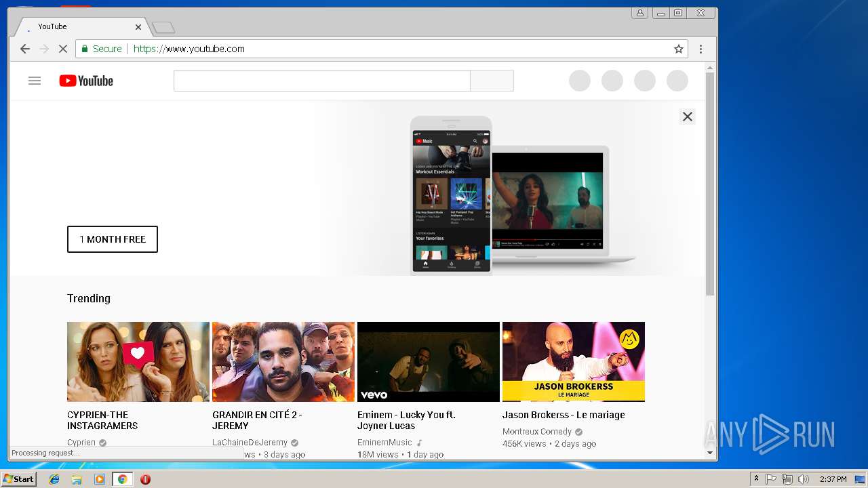Screen dimensions: 868x488
Task: Click the page scrollbar up arrow
Action: pos(710,68)
